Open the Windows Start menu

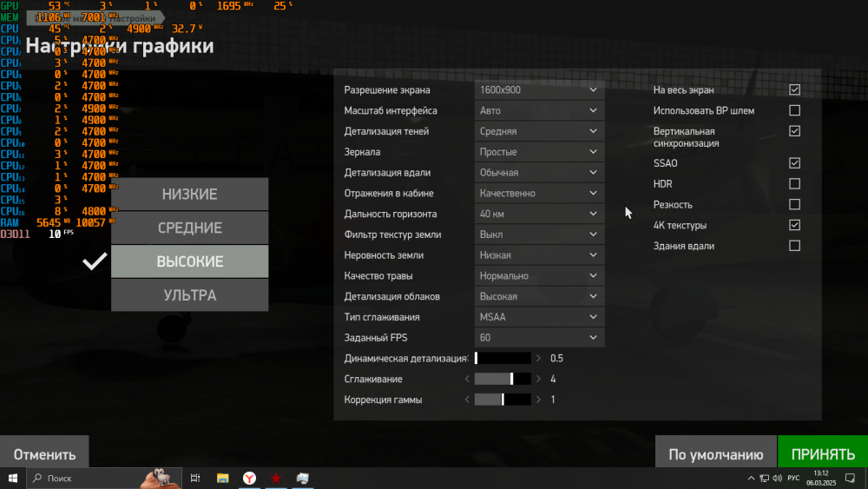click(13, 478)
